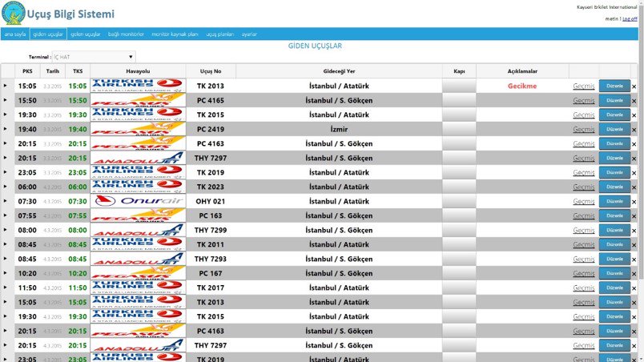Switch to gelen uçuşlar tab

(86, 34)
